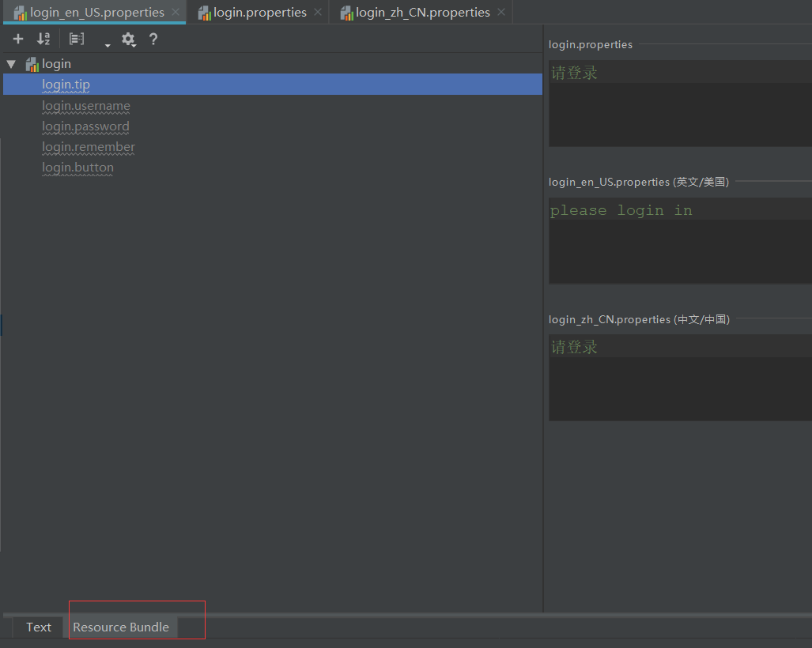Switch to the Resource Bundle view tab

click(x=121, y=627)
